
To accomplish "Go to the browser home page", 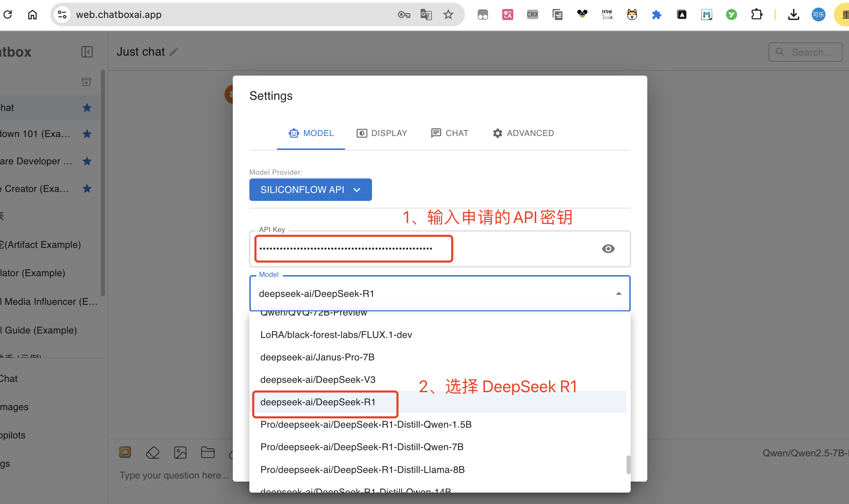I will click(32, 14).
